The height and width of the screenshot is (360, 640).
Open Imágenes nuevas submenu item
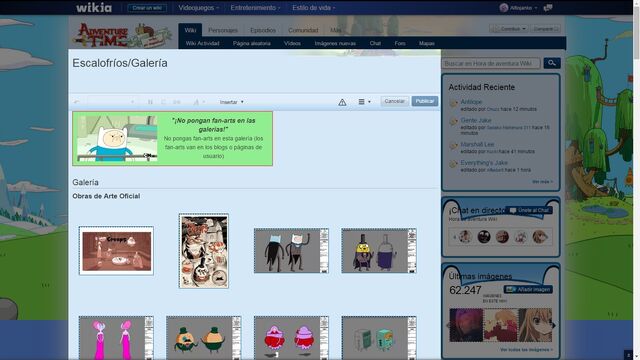[x=335, y=43]
